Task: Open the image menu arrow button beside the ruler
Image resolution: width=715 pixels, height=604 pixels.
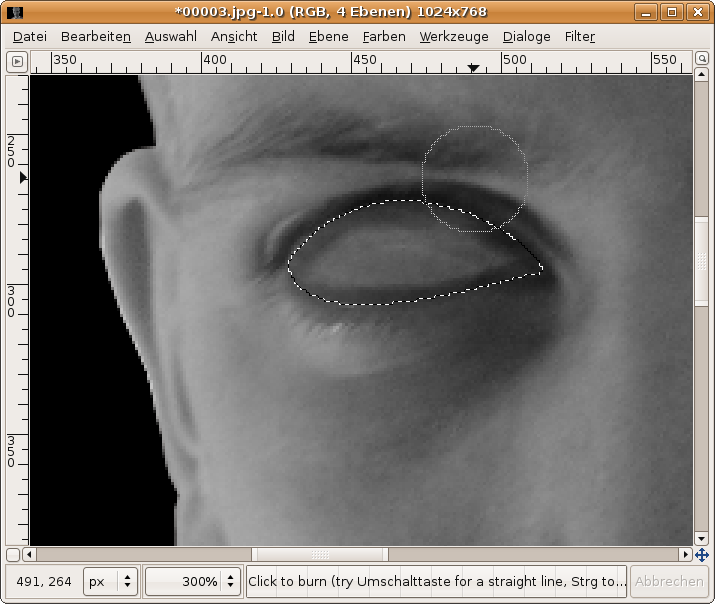Action: click(17, 62)
